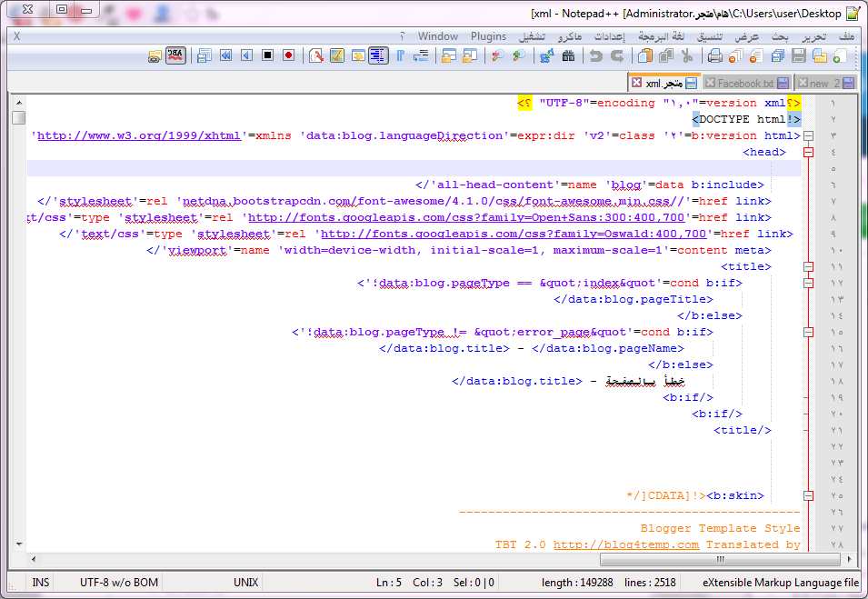Toggle synchronize vertical scrolling lock icon

coord(470,55)
